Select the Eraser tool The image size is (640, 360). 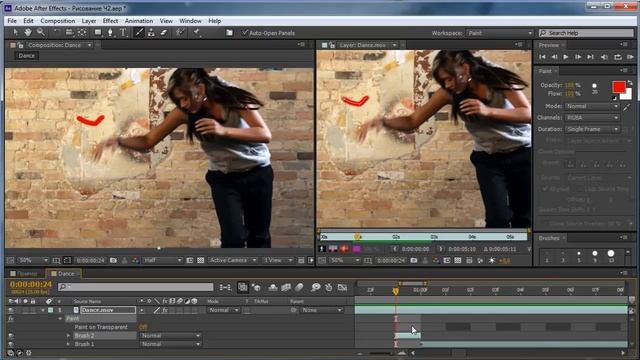[164, 33]
